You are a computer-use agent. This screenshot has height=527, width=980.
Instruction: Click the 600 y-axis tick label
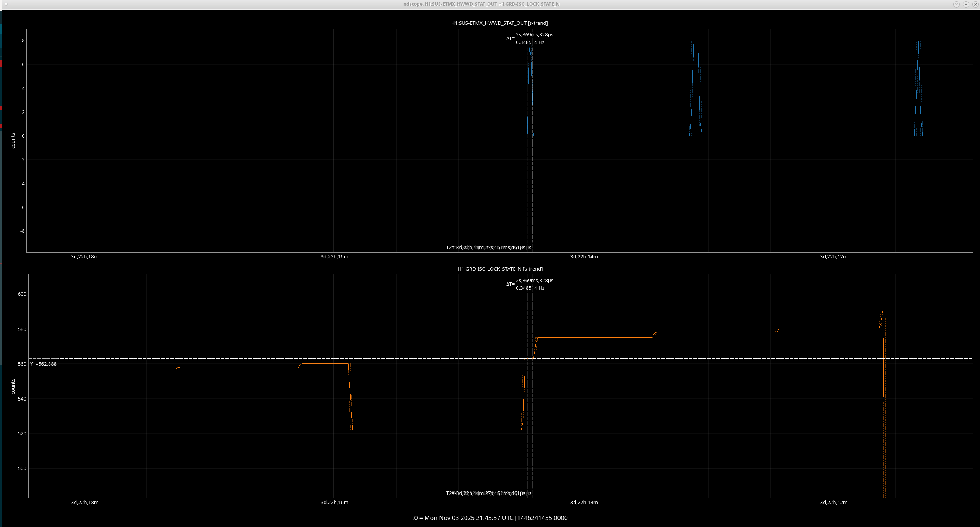pyautogui.click(x=22, y=294)
